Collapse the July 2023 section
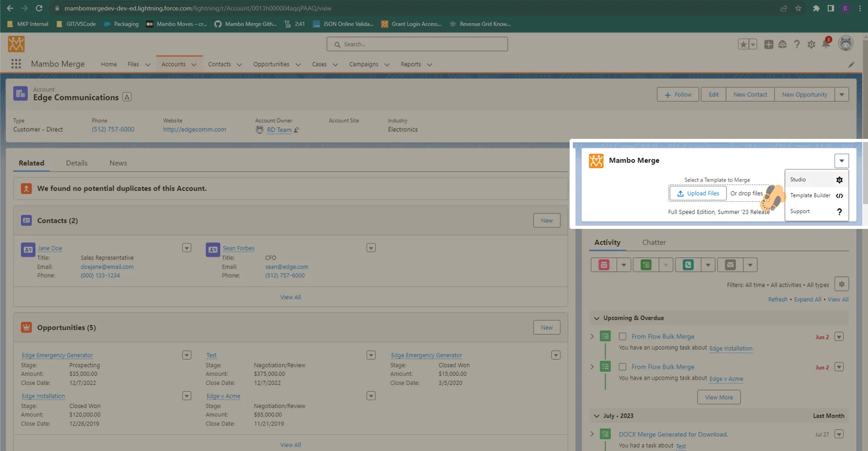Screen dimensions: 868x451 596,416
